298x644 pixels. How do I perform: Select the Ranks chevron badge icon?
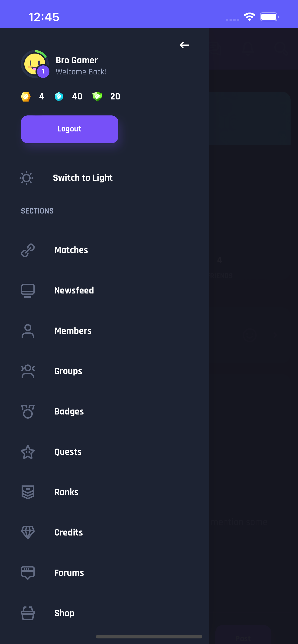point(28,492)
